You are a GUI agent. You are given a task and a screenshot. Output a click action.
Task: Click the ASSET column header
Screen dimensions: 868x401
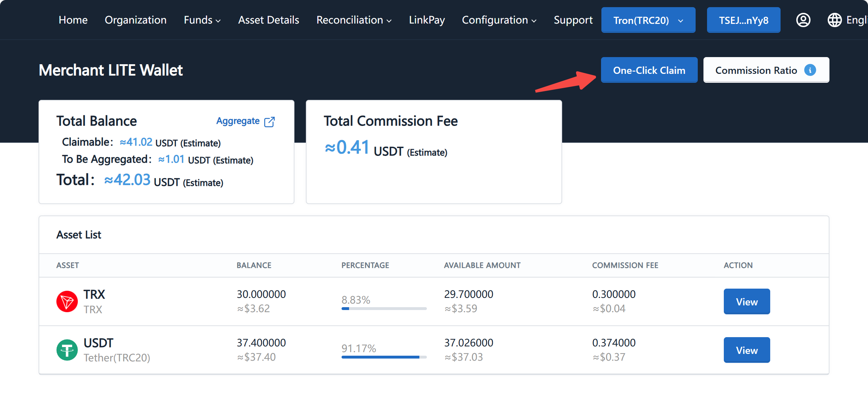tap(68, 265)
